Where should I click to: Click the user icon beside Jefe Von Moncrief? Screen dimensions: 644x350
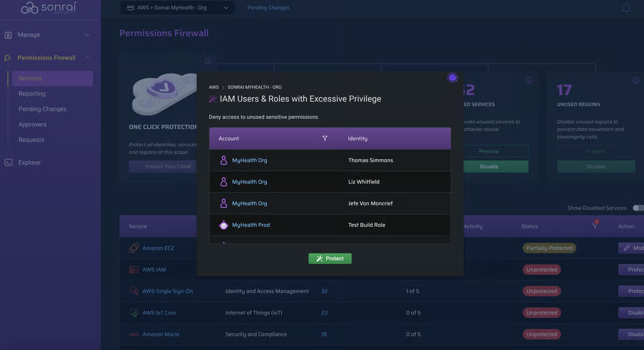pyautogui.click(x=224, y=203)
